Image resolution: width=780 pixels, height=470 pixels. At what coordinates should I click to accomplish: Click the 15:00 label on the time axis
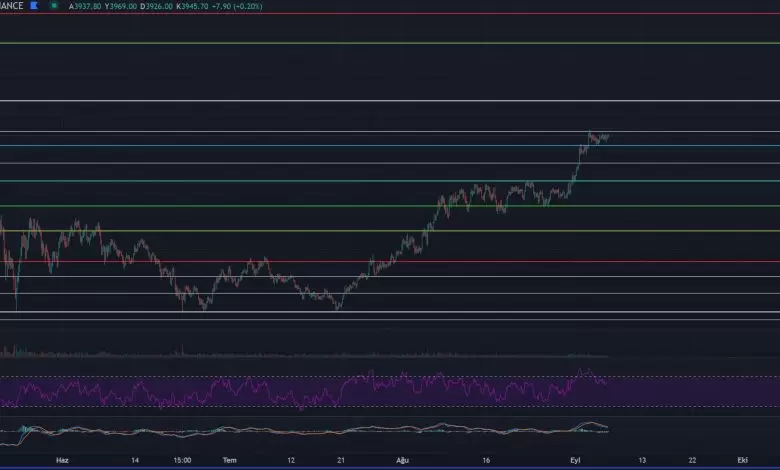tap(181, 461)
